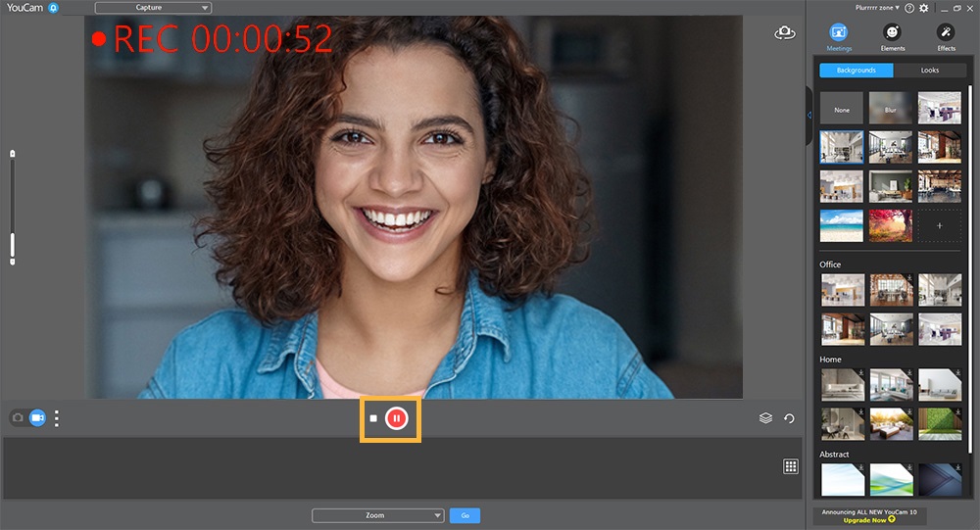This screenshot has height=530, width=980.
Task: Click the YouCam notification bell icon
Action: pos(54,8)
